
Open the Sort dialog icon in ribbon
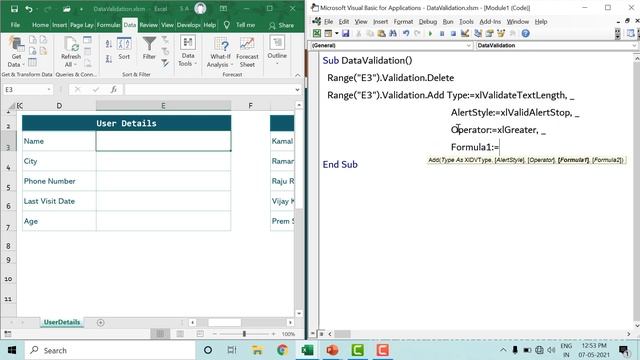click(124, 48)
